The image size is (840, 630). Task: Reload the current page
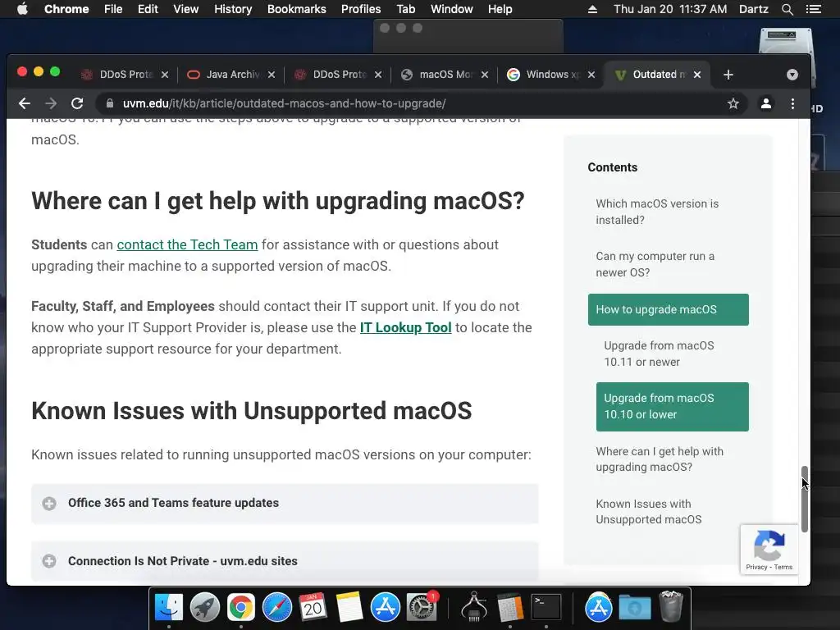click(x=77, y=103)
